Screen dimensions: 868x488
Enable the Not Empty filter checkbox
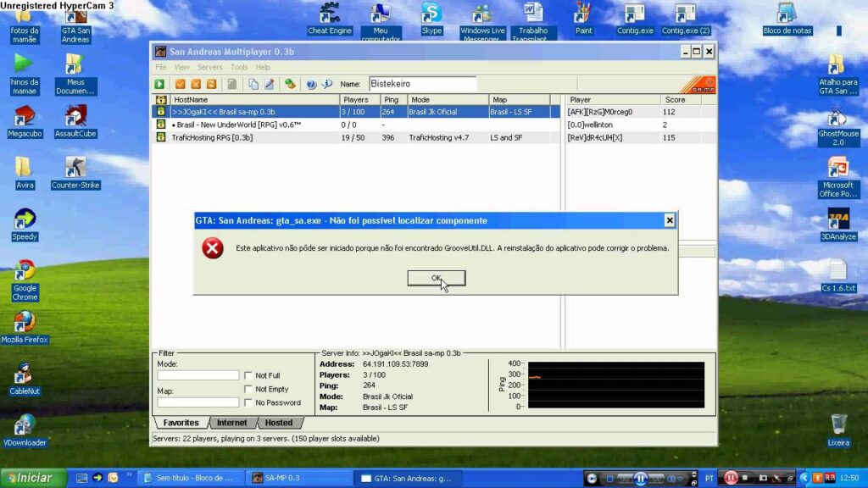click(x=248, y=389)
